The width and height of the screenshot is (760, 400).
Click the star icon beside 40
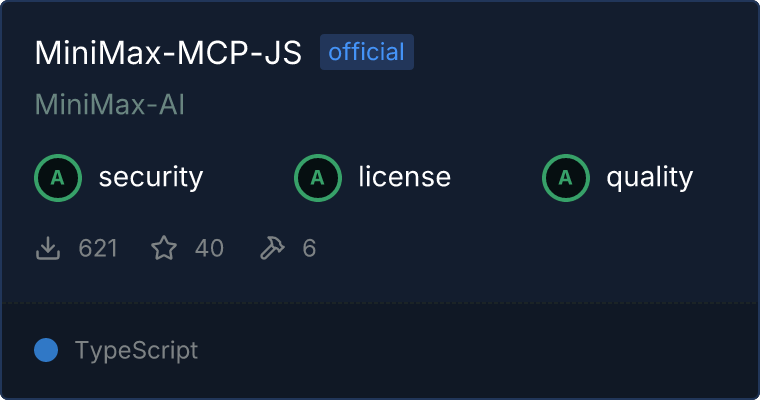click(x=164, y=248)
